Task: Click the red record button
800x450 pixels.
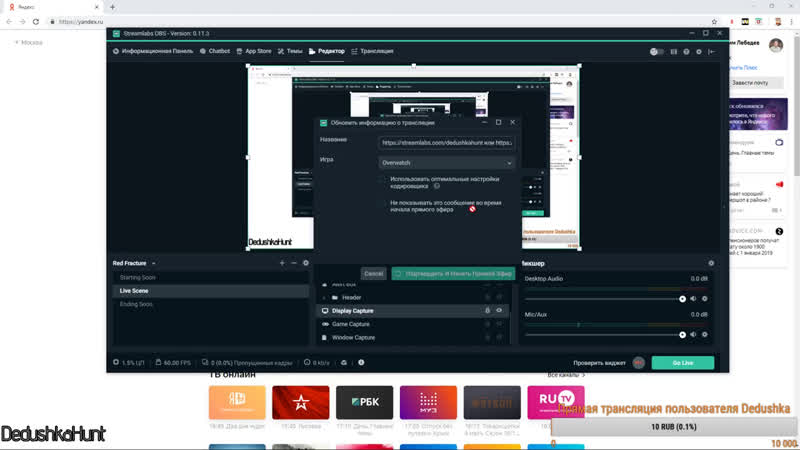Action: [x=638, y=363]
